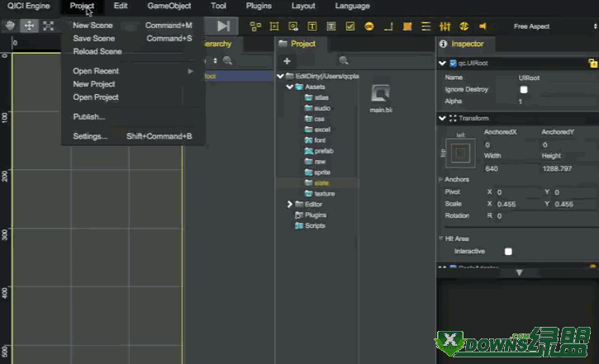Click the plus add-asset button

click(x=287, y=61)
